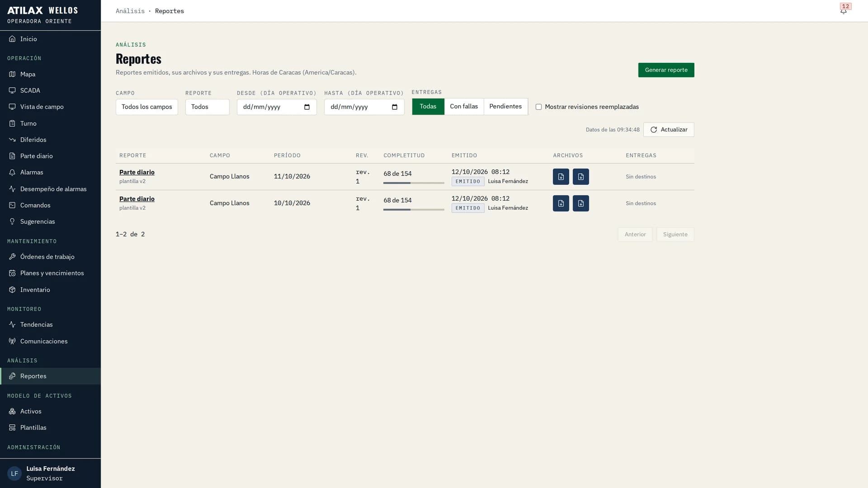Screen dimensions: 868x488
Task: Download first file of the 10/10/2026 report
Action: (x=561, y=203)
